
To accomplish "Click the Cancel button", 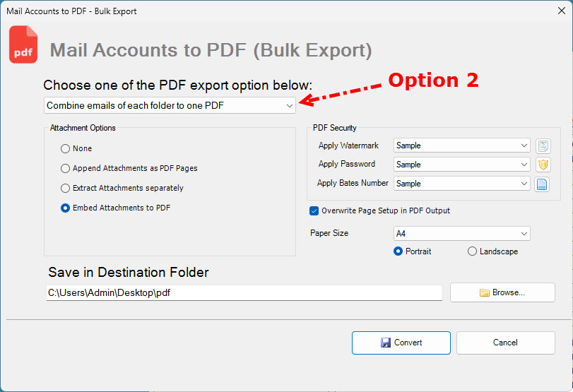I will (505, 343).
